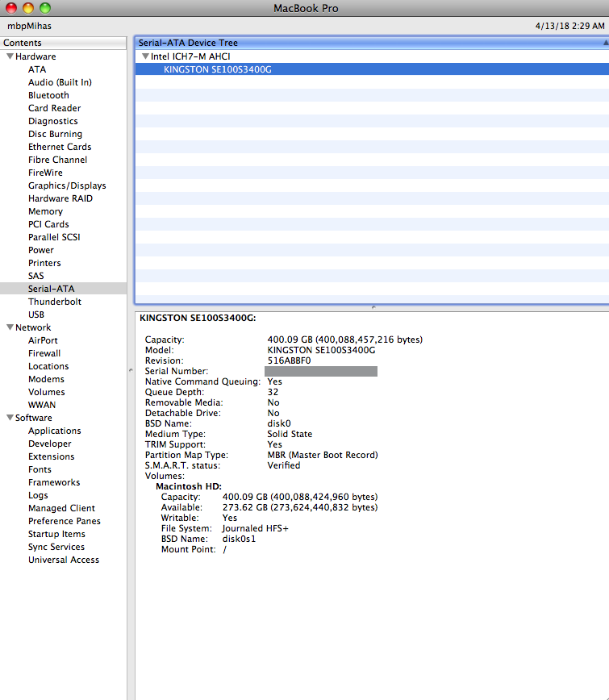Open the SAS entry
Screen dimensions: 609x700
(36, 276)
